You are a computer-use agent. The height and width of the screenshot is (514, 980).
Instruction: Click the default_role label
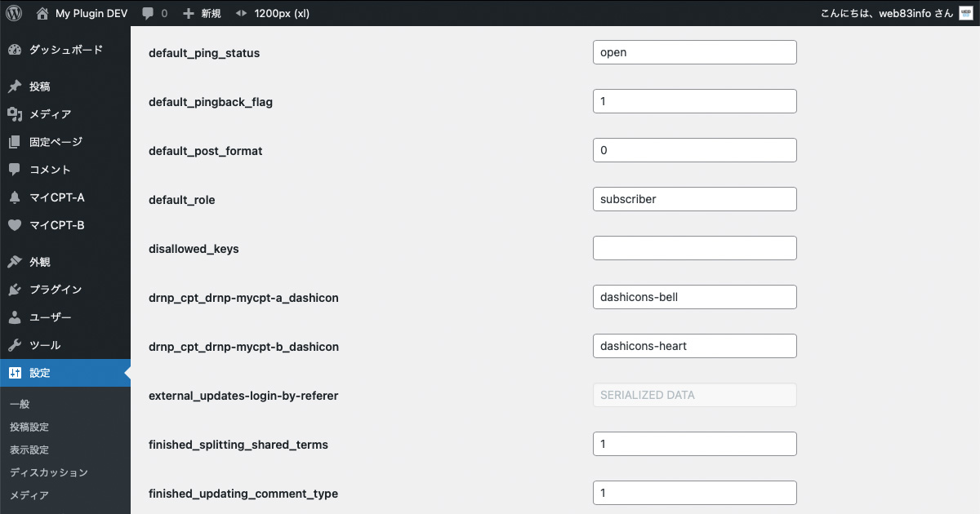pyautogui.click(x=182, y=200)
